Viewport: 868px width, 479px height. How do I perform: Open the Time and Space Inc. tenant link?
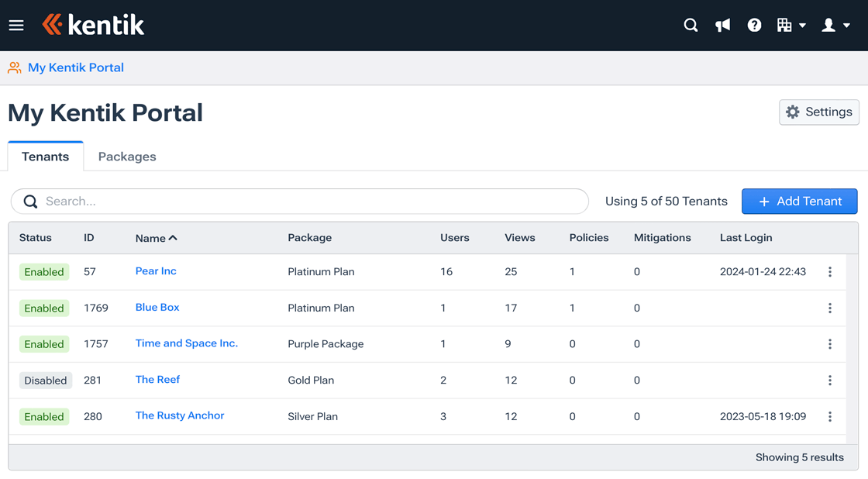point(186,343)
